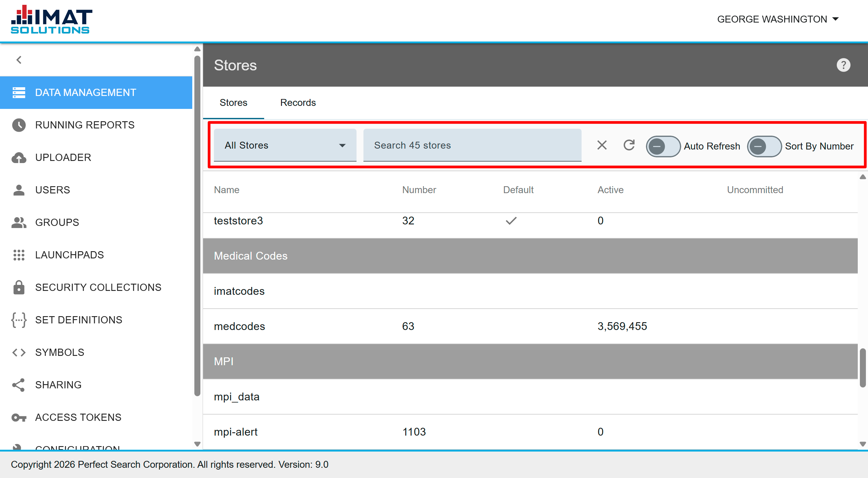
Task: Focus the Search 45 stores field
Action: pyautogui.click(x=472, y=145)
